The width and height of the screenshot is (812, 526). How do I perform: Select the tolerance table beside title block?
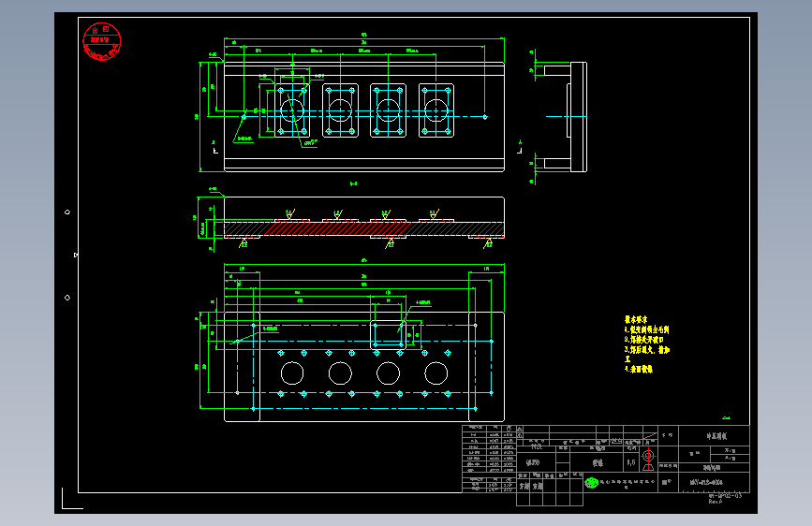click(x=490, y=459)
